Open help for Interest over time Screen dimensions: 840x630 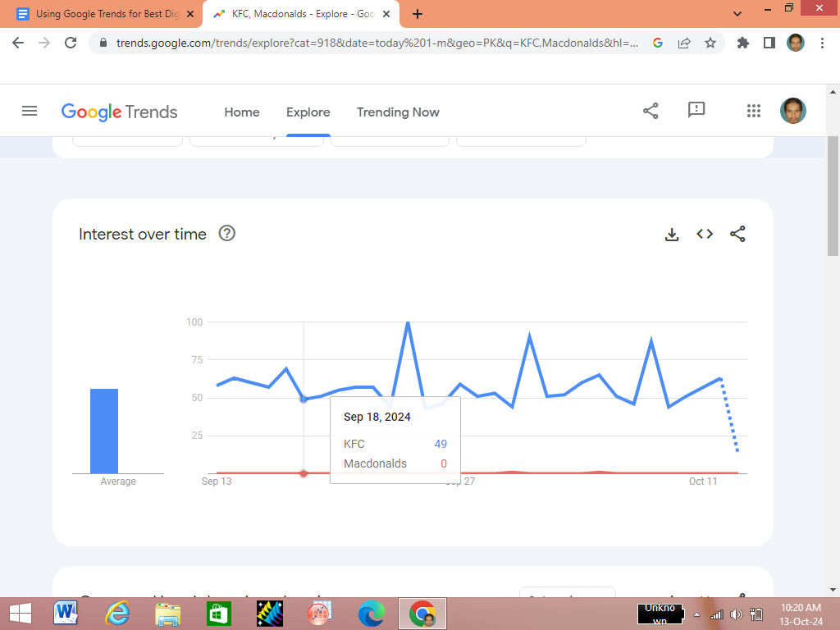click(226, 234)
